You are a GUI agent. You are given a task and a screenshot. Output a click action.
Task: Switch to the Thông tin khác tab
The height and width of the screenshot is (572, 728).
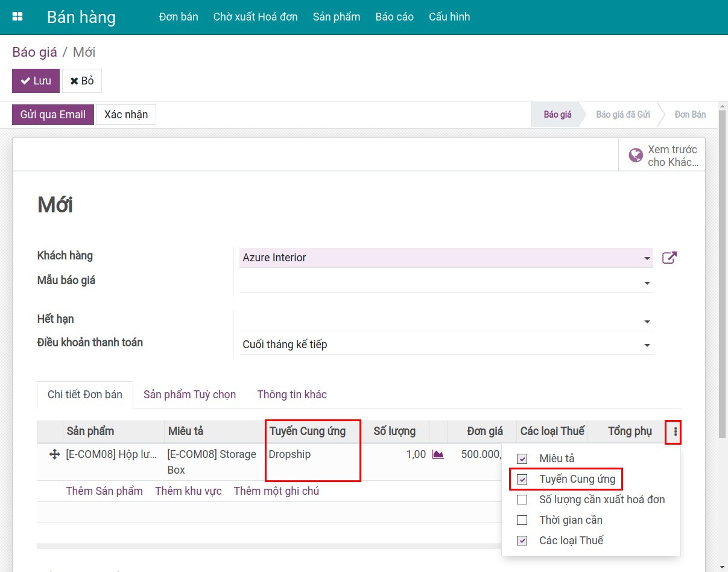(x=292, y=395)
